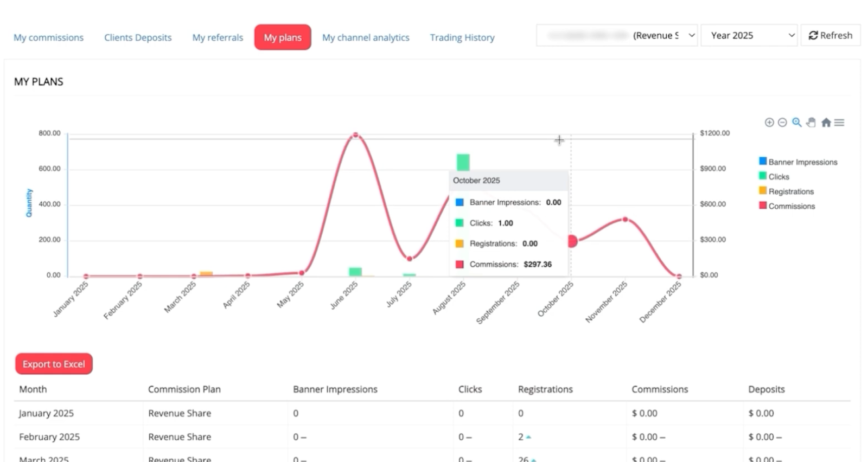
Task: Toggle Commissions series in chart legend
Action: (x=787, y=206)
